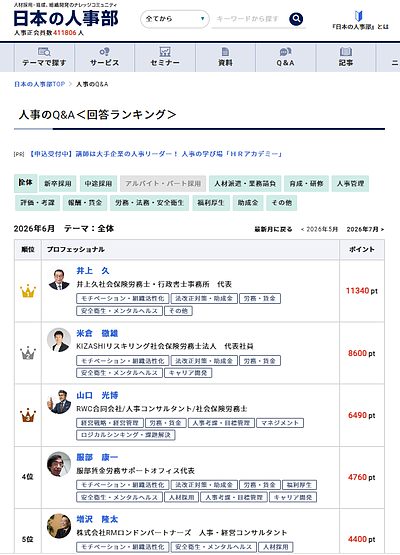Image resolution: width=400 pixels, height=555 pixels.
Task: Open the 「日本の人事部」とは guide icon
Action: coord(359,16)
